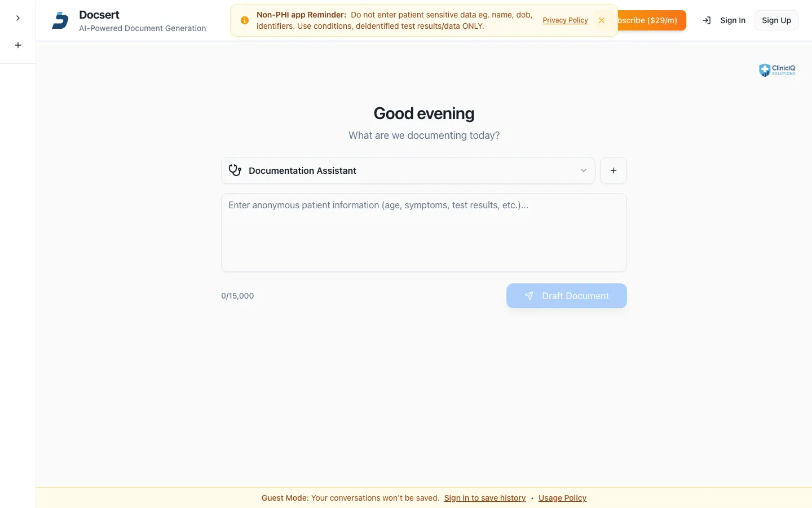Start a new document with sidebar plus icon
The width and height of the screenshot is (812, 508).
tap(18, 45)
